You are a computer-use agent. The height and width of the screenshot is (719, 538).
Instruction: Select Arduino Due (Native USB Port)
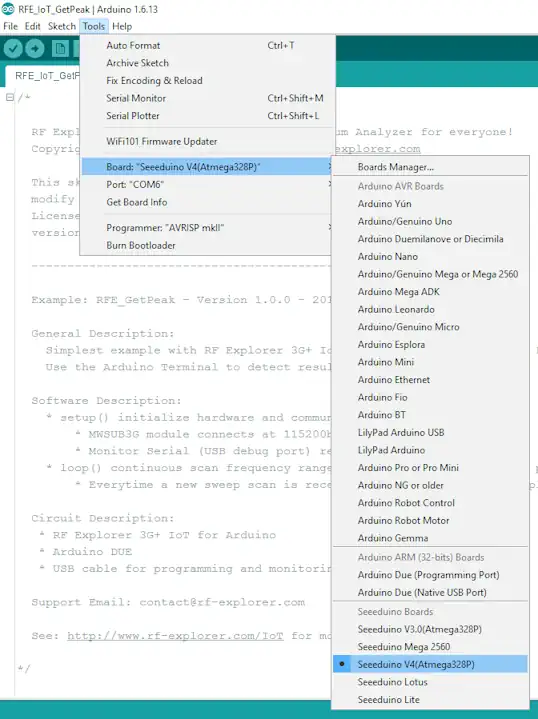(430, 592)
